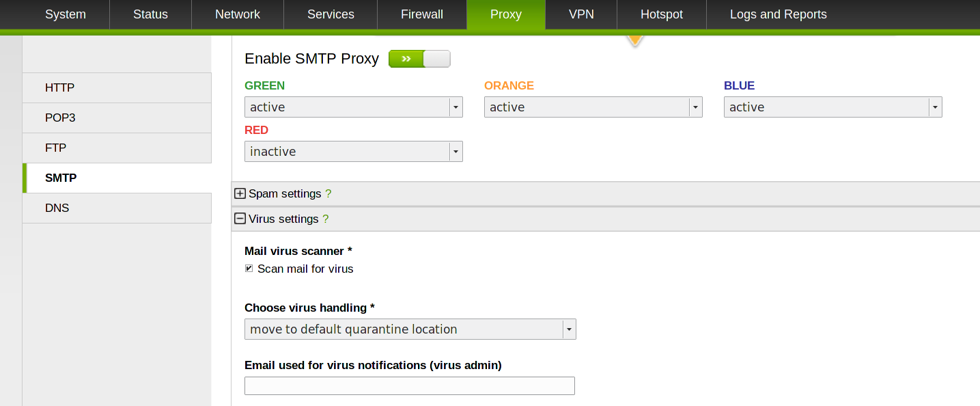
Task: Open the Choose virus handling dropdown
Action: (410, 329)
